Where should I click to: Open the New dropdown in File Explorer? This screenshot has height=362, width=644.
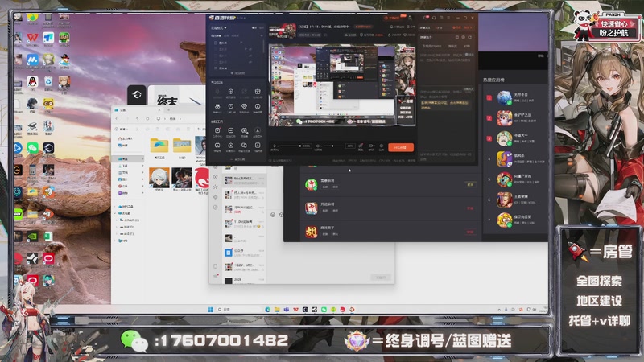click(x=122, y=129)
